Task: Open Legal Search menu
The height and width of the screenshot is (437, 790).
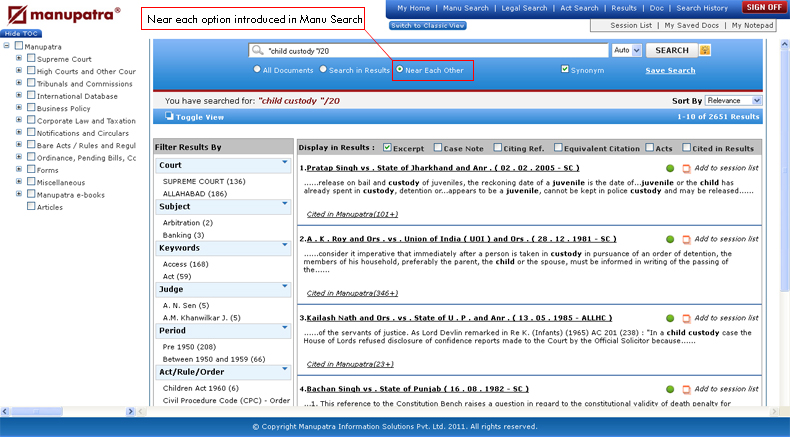Action: coord(524,8)
